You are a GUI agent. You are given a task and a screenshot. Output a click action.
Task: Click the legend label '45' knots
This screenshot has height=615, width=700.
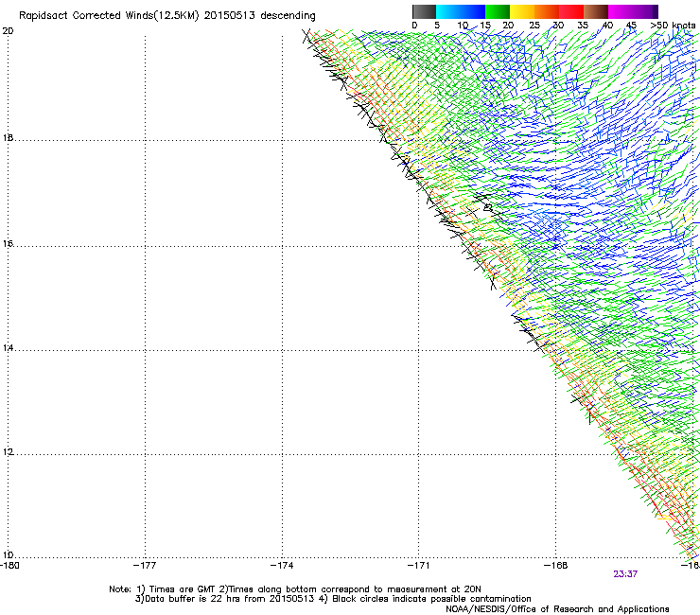click(631, 26)
